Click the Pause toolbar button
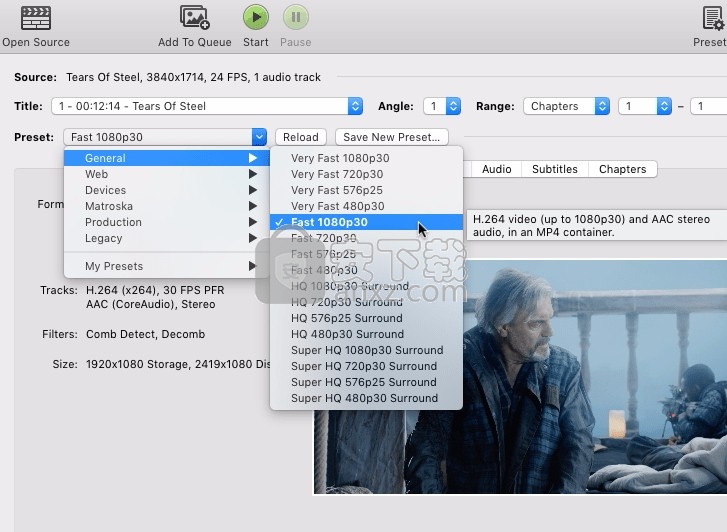The width and height of the screenshot is (727, 532). (x=295, y=17)
